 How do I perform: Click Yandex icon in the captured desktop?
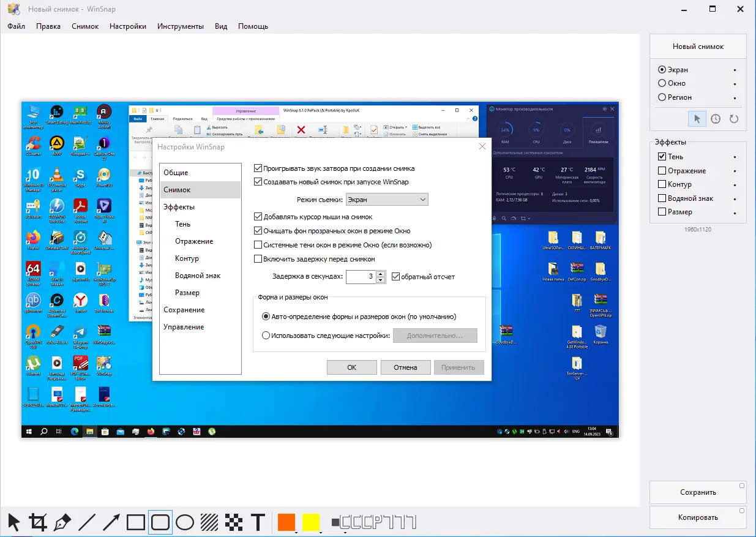pyautogui.click(x=80, y=301)
